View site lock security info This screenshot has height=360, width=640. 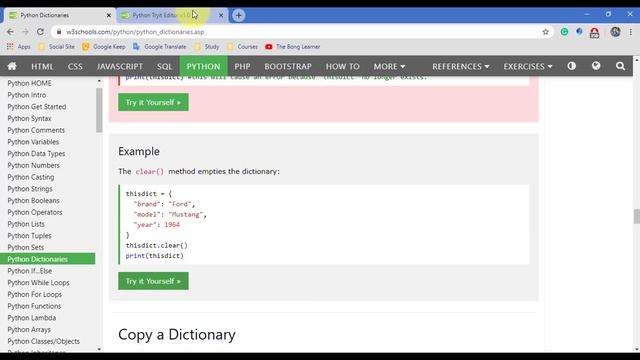point(59,32)
